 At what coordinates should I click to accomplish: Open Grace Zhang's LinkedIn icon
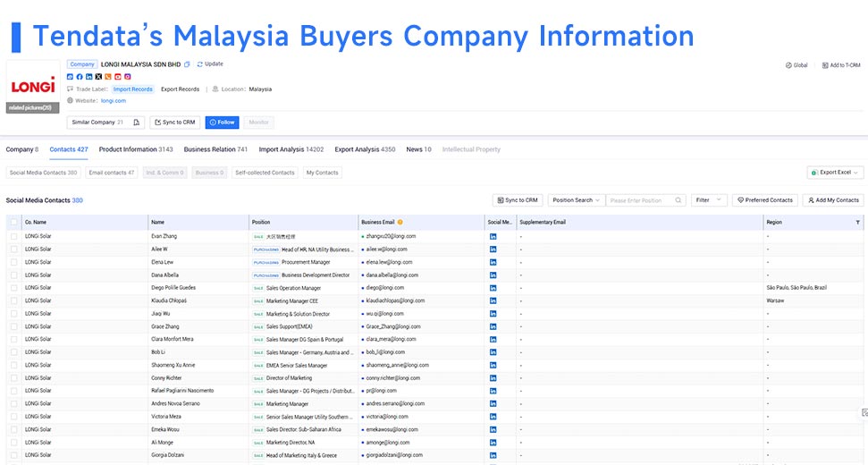[493, 326]
